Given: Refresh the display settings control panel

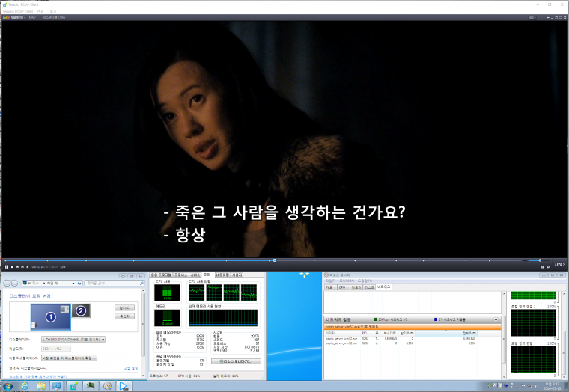Looking at the screenshot, I should (79, 284).
